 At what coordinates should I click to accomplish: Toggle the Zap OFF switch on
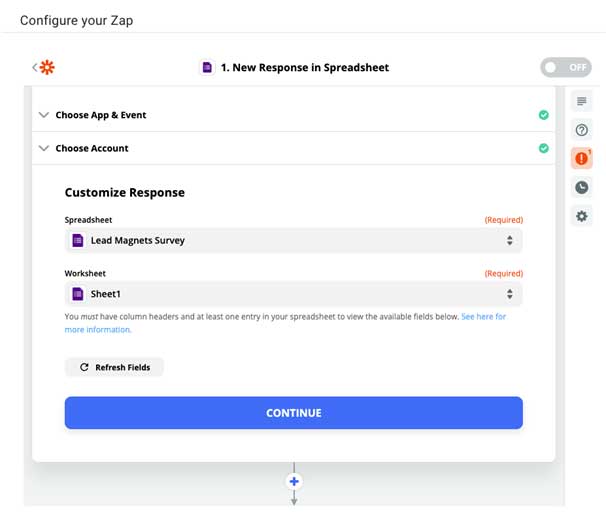(565, 68)
